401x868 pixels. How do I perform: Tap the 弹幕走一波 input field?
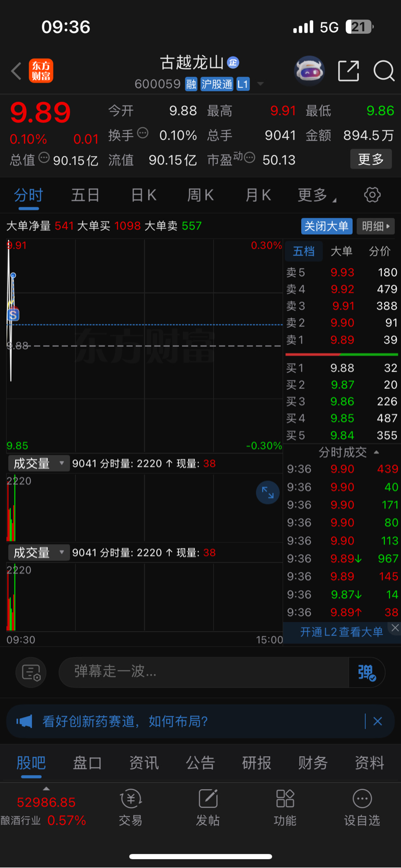coord(204,672)
